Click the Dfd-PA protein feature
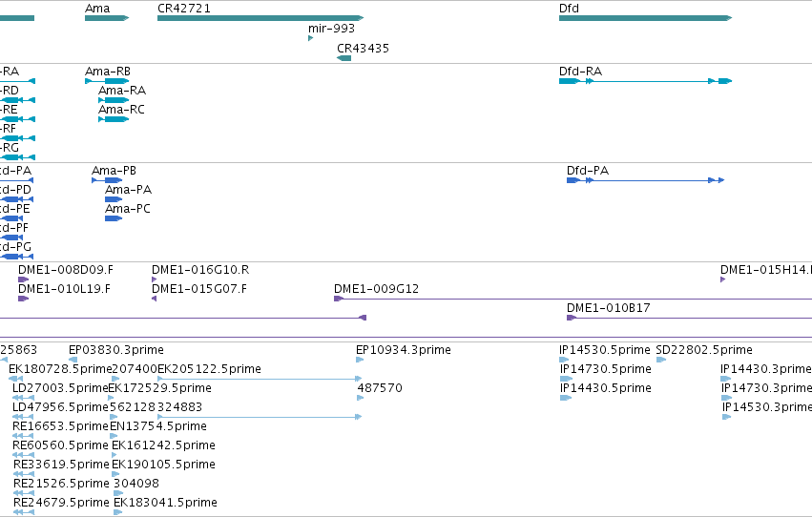The height and width of the screenshot is (517, 812). click(x=645, y=180)
